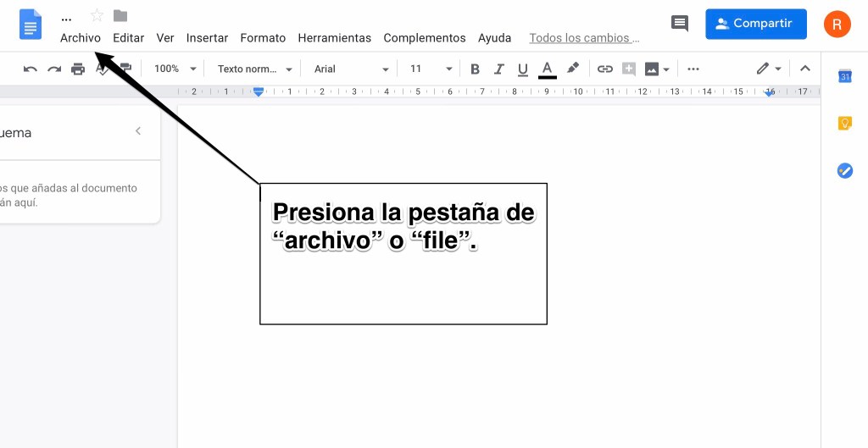Image resolution: width=868 pixels, height=448 pixels.
Task: Open Google Tasks side panel icon
Action: (x=844, y=170)
